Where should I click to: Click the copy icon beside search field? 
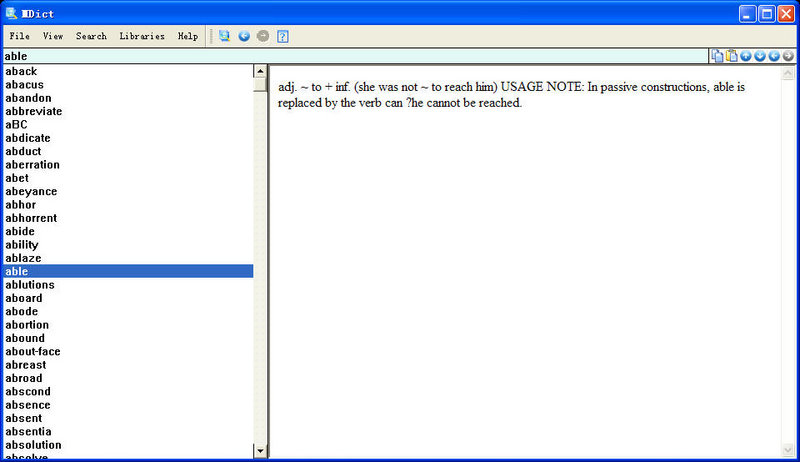[x=717, y=56]
